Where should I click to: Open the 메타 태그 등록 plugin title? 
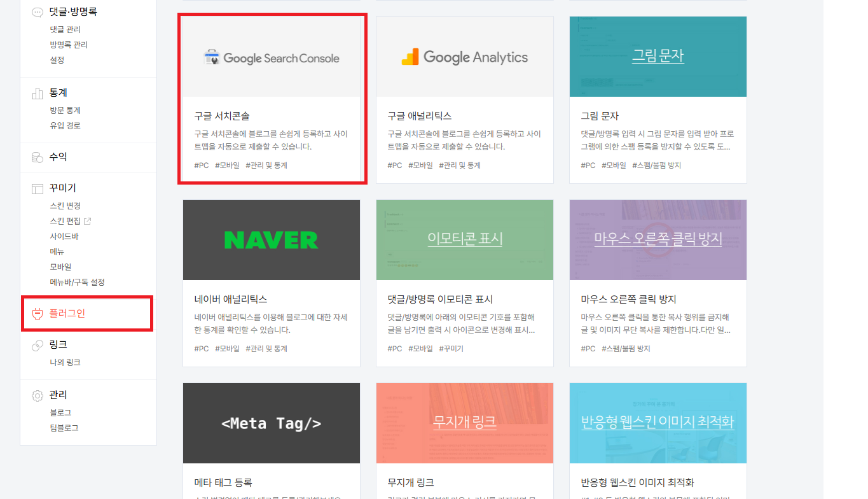[223, 482]
